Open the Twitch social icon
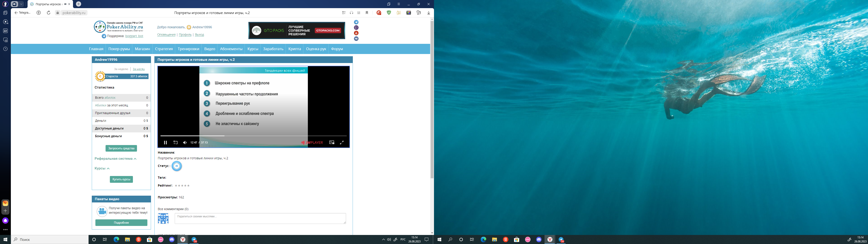Image resolution: width=868 pixels, height=244 pixels. pos(356,28)
